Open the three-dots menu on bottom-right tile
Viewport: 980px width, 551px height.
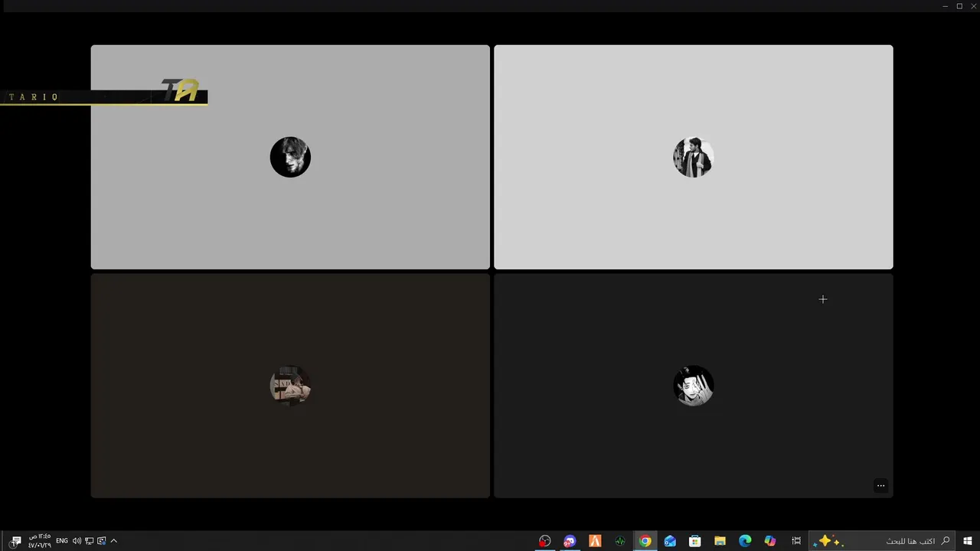(880, 486)
